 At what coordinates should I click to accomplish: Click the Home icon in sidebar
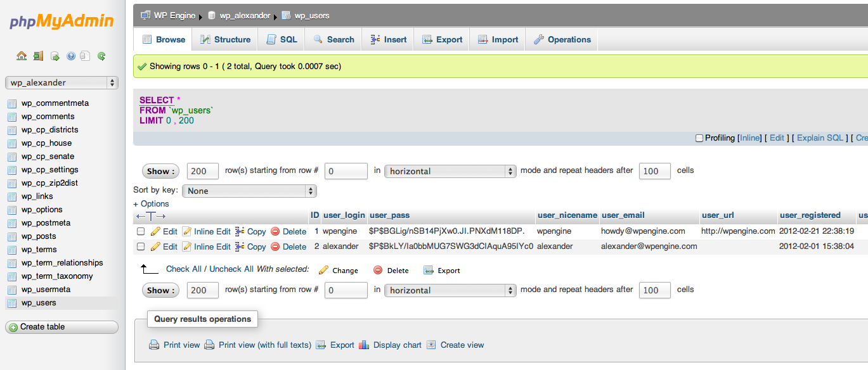coord(22,56)
